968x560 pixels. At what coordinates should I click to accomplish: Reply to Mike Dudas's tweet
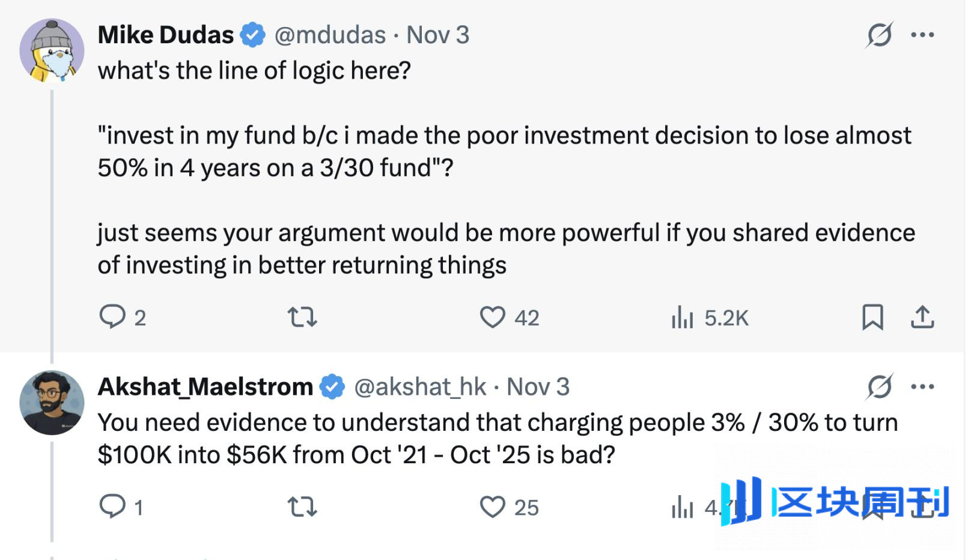tap(112, 317)
